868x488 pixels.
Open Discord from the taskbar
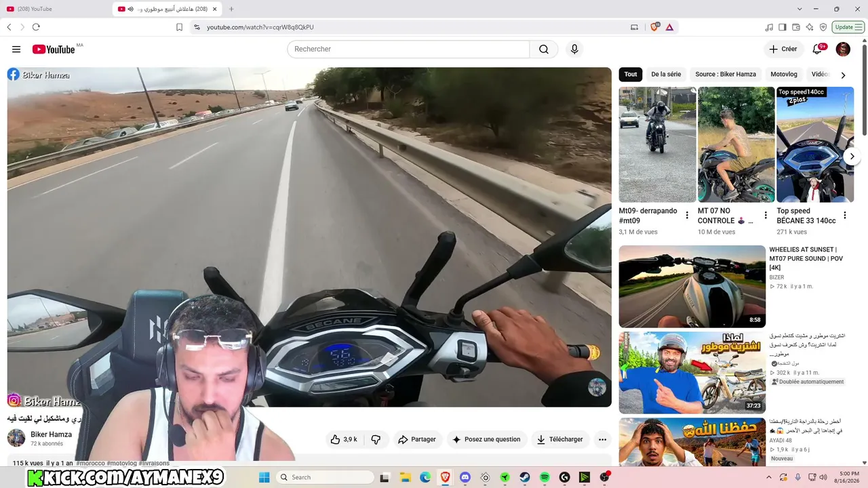(465, 477)
